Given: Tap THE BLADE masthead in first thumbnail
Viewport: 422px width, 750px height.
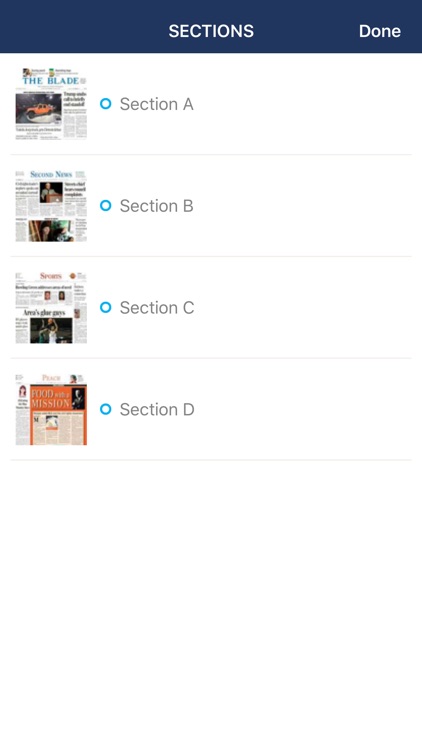Looking at the screenshot, I should click(x=50, y=81).
